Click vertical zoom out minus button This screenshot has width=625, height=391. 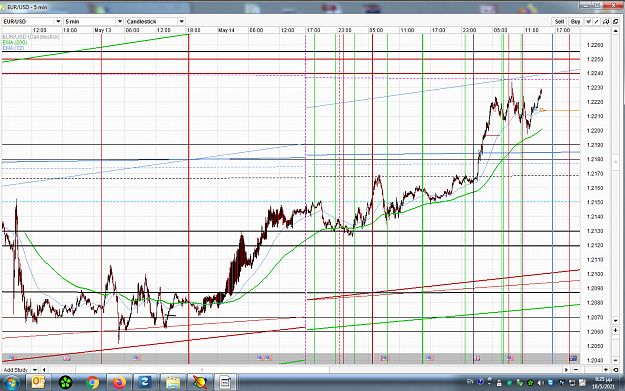tap(615, 360)
